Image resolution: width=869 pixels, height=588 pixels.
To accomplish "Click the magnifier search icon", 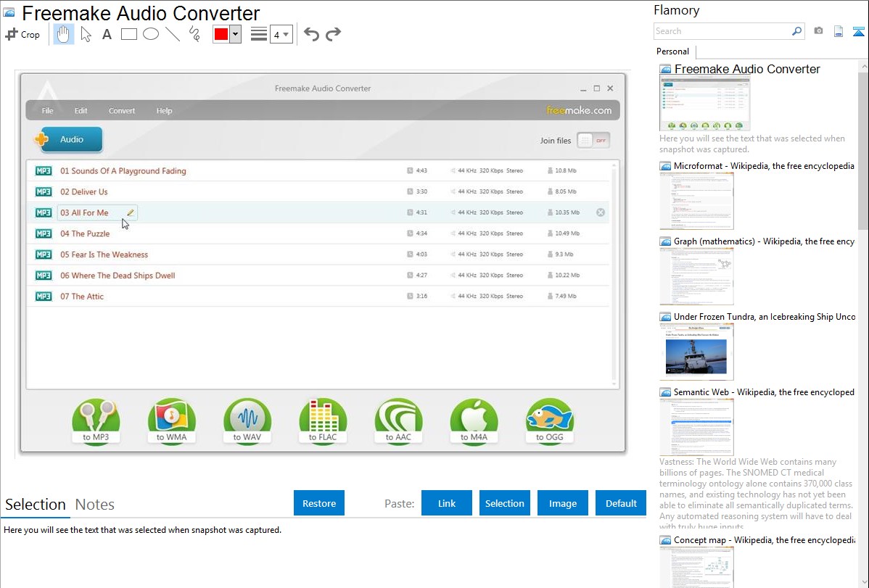I will [796, 31].
